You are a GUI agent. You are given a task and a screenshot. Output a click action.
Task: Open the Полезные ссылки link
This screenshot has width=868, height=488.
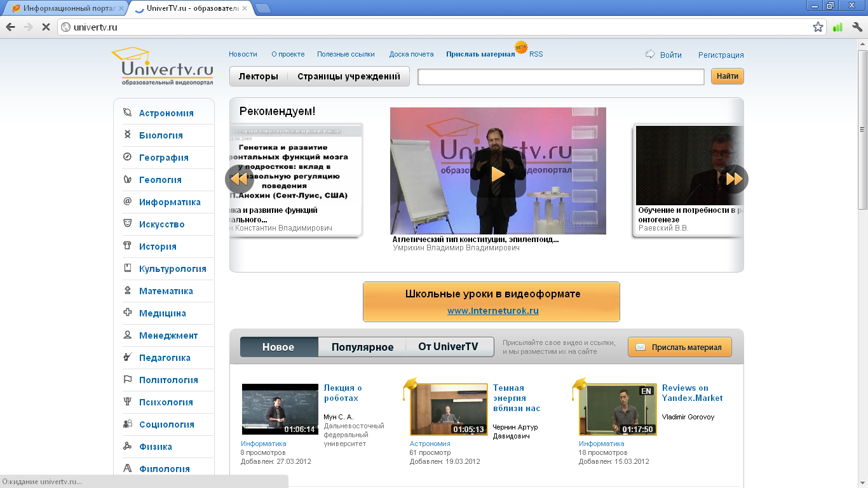tap(346, 54)
